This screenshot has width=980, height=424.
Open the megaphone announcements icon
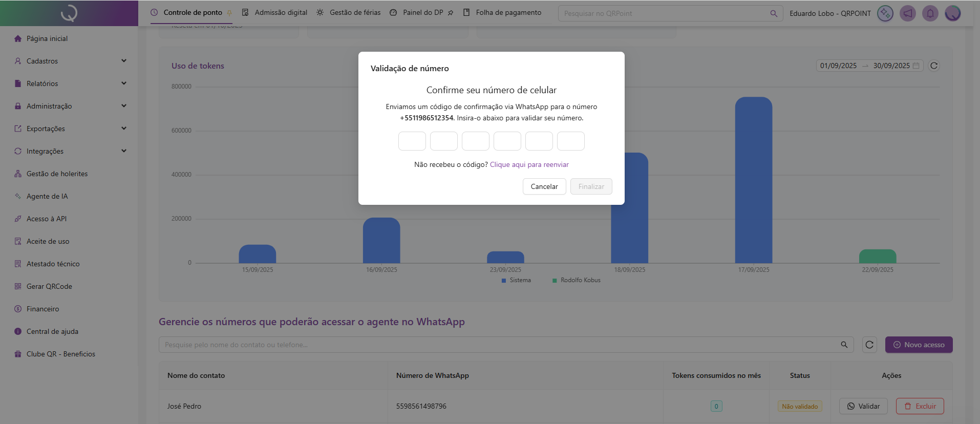907,13
